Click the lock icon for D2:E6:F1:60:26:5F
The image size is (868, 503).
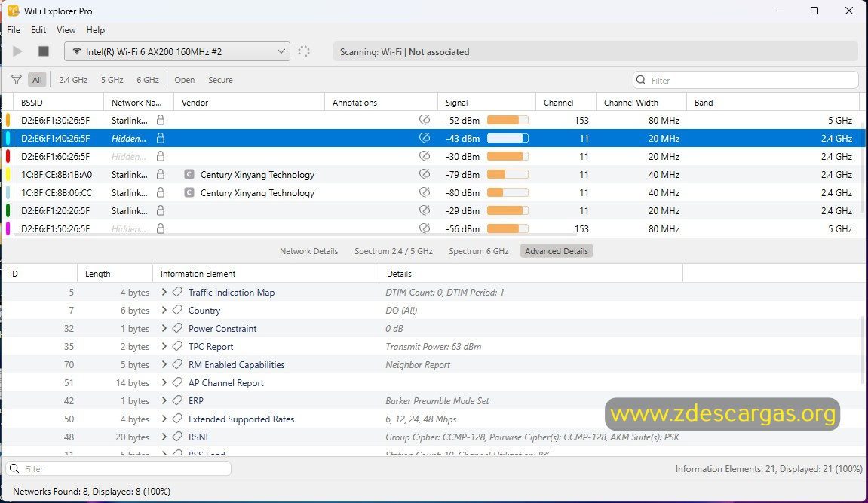[161, 156]
